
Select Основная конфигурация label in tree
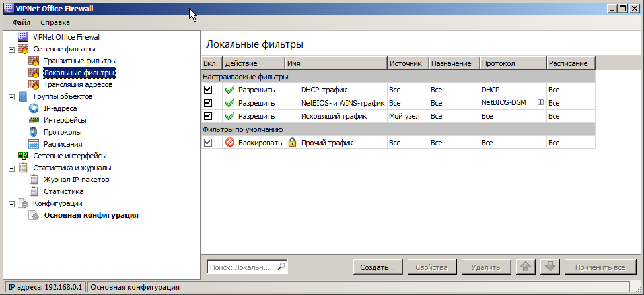point(91,215)
